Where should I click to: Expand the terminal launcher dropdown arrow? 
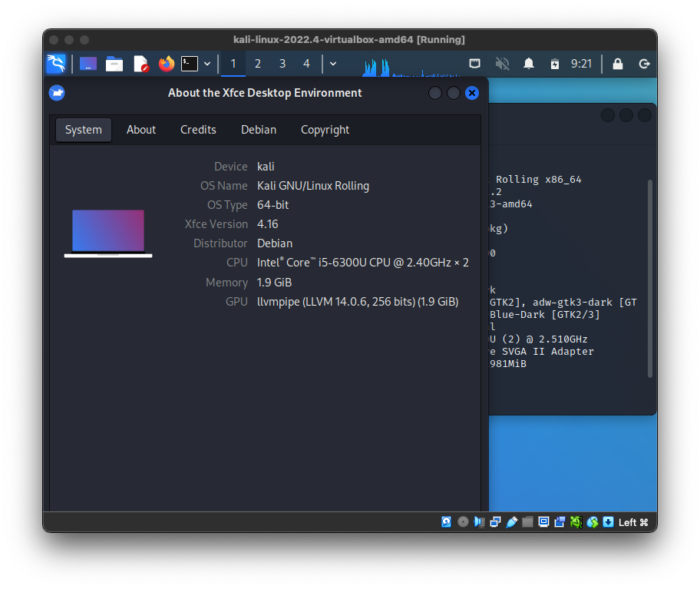point(207,64)
